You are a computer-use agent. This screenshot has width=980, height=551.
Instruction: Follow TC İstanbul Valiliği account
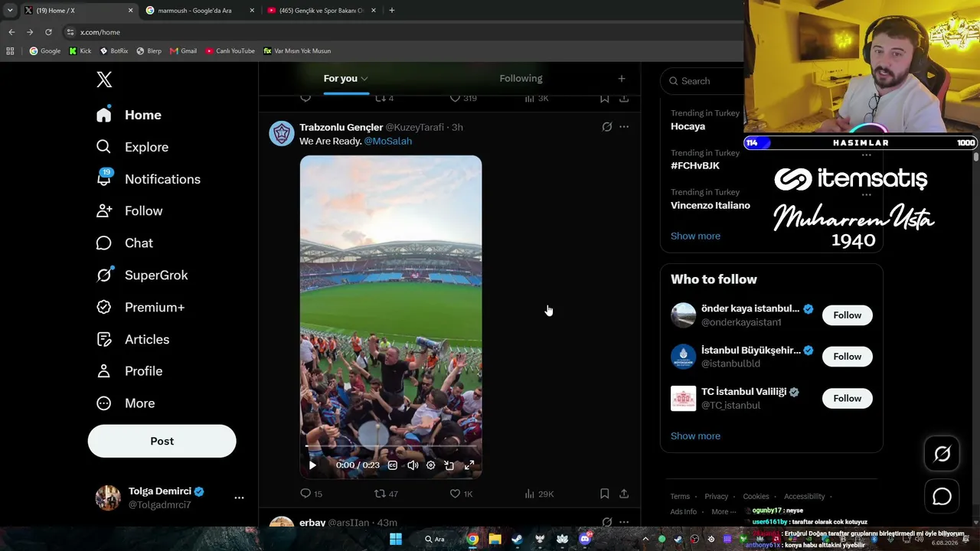pyautogui.click(x=847, y=398)
